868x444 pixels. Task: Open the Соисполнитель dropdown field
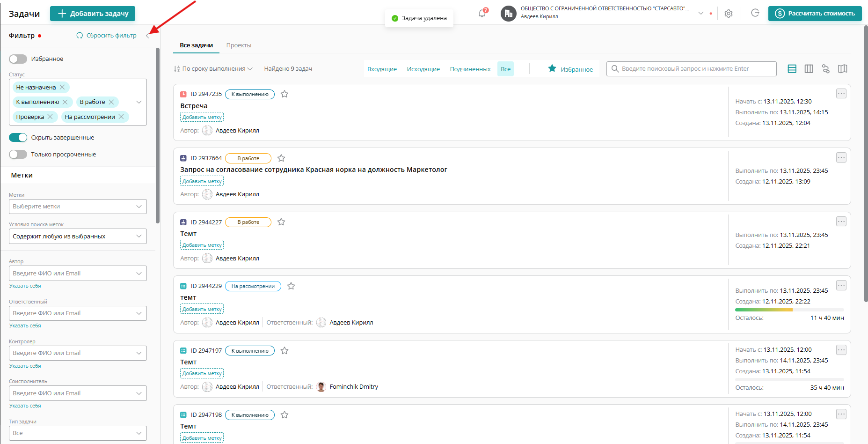click(x=78, y=393)
